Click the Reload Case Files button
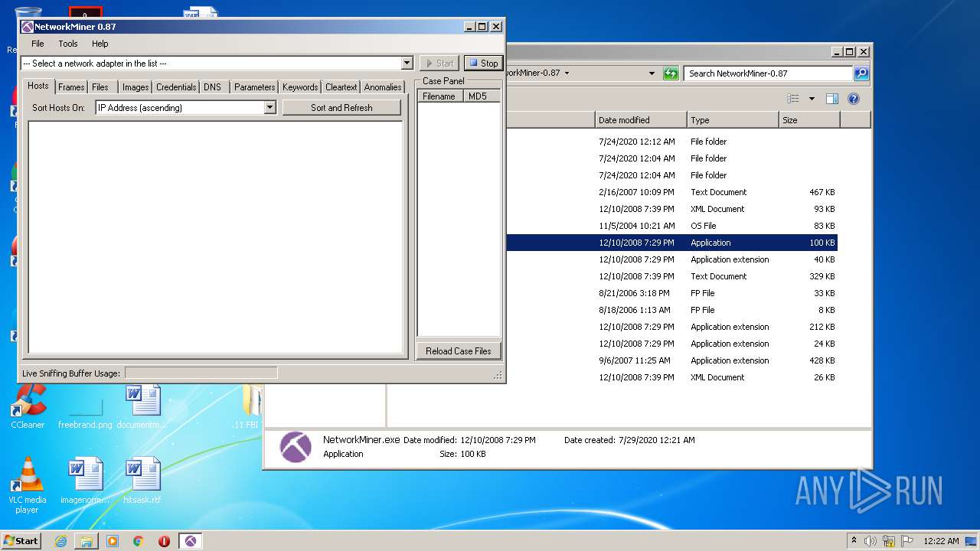 click(459, 351)
